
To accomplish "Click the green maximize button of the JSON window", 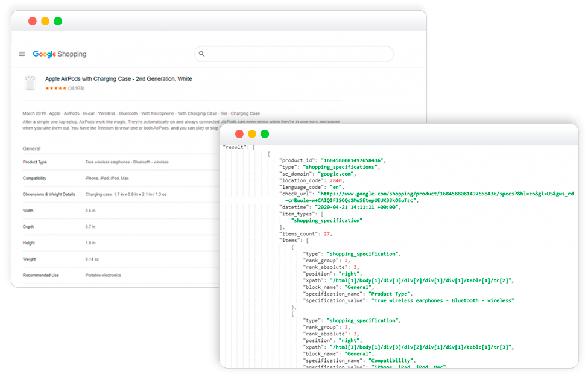I will (265, 134).
